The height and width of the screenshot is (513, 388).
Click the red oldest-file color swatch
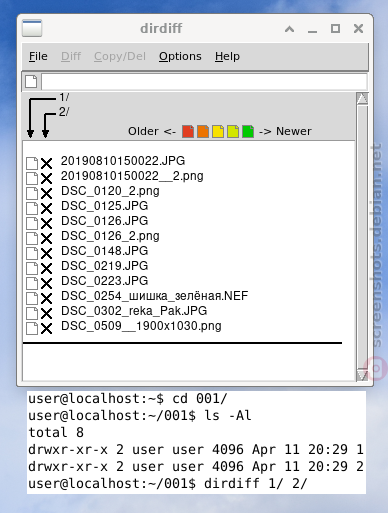pos(188,131)
